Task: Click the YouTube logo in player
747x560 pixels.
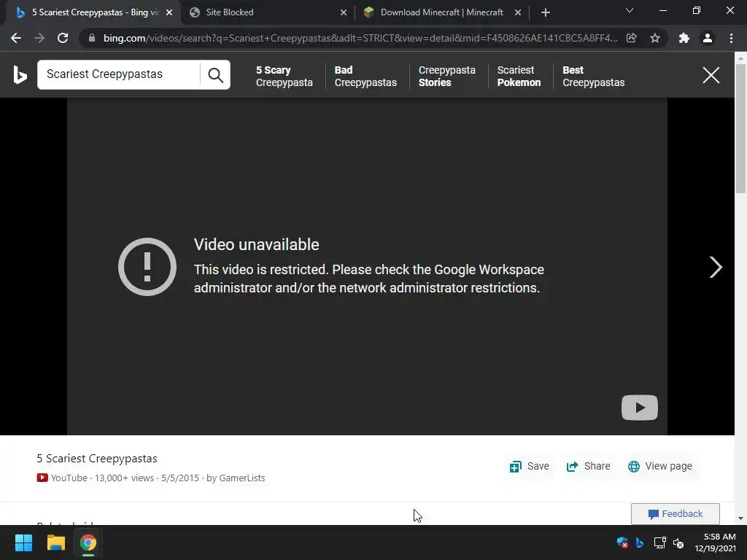Action: (x=640, y=408)
